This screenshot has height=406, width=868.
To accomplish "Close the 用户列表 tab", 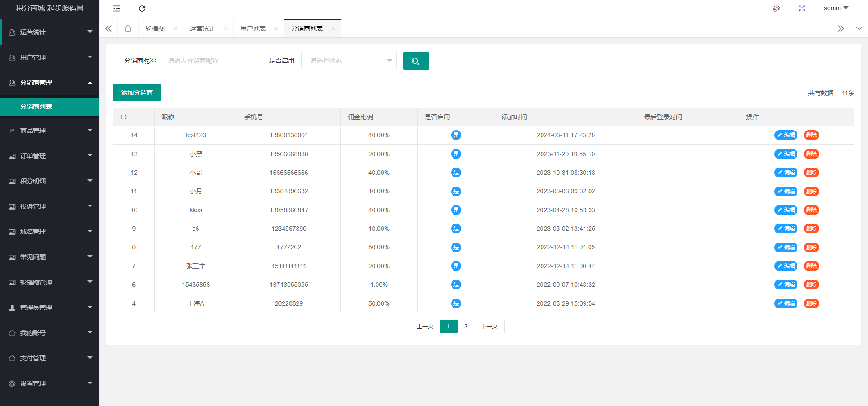I will tap(277, 29).
